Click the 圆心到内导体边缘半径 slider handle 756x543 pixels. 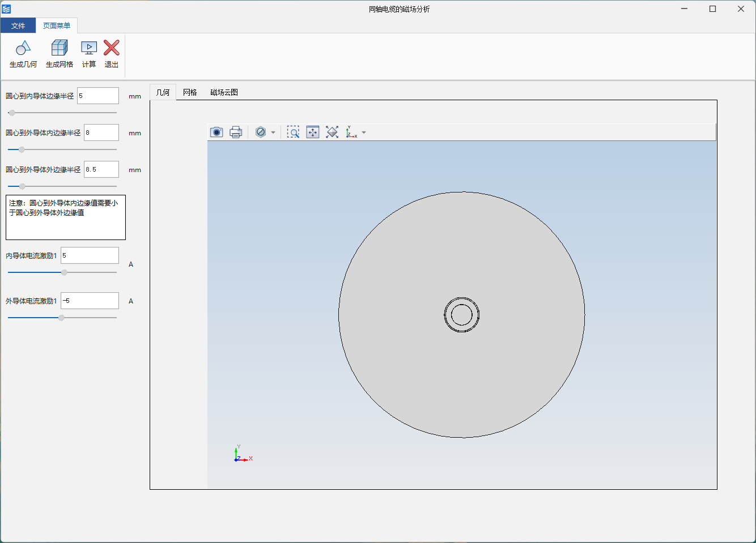tap(12, 113)
